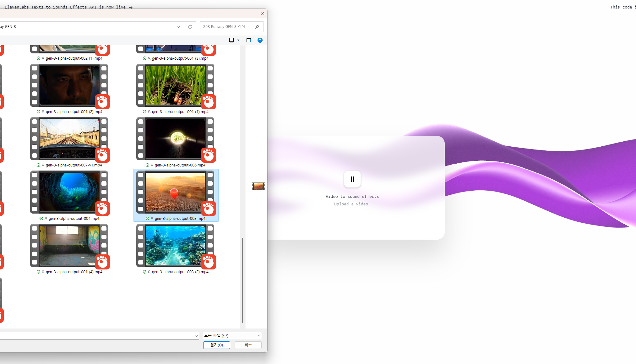Click the view layout icon
Image resolution: width=636 pixels, height=364 pixels.
tap(231, 40)
